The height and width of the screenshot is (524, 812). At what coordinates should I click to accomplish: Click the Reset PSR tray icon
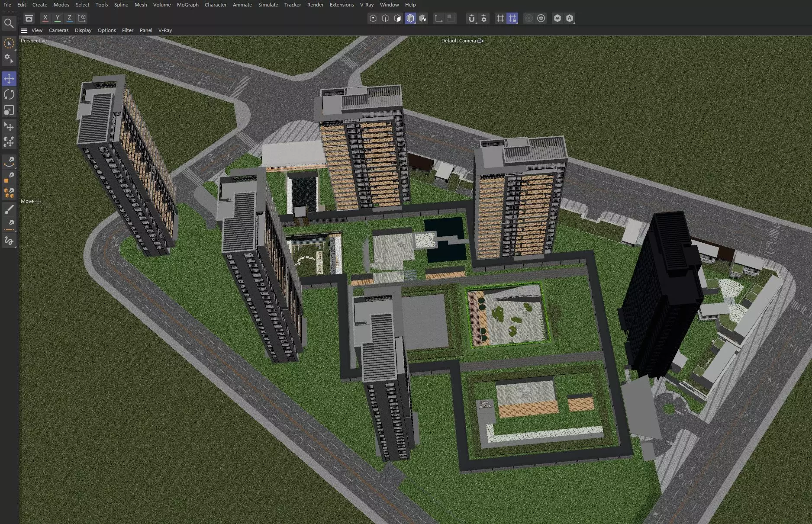[x=29, y=18]
